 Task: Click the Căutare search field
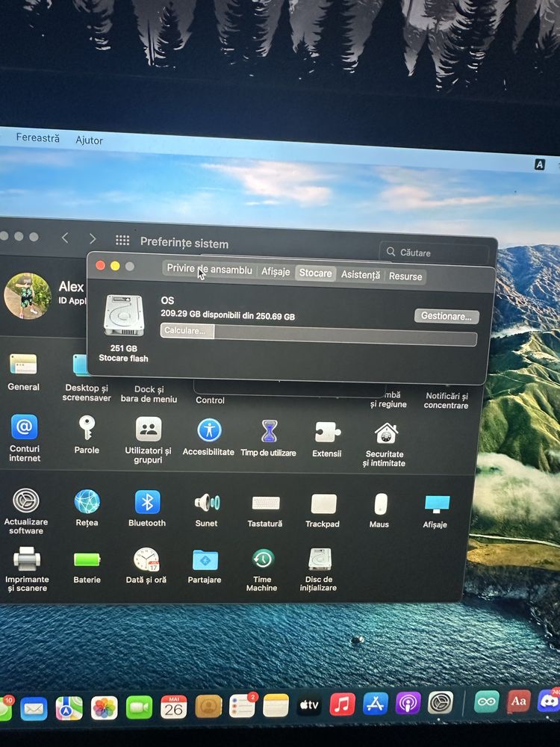coord(435,253)
